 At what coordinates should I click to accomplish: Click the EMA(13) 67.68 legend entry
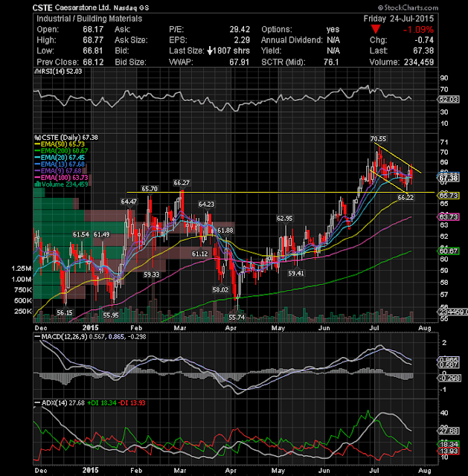(60, 164)
